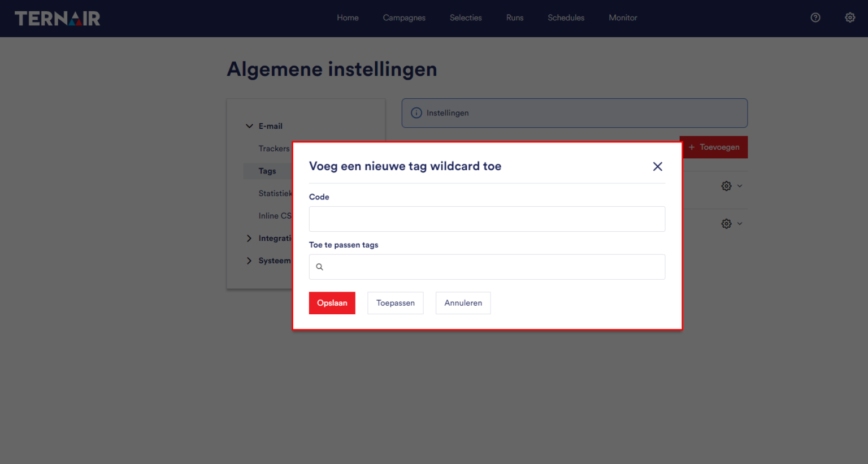
Task: Save the tag wildcard with Opslaan
Action: pyautogui.click(x=332, y=303)
